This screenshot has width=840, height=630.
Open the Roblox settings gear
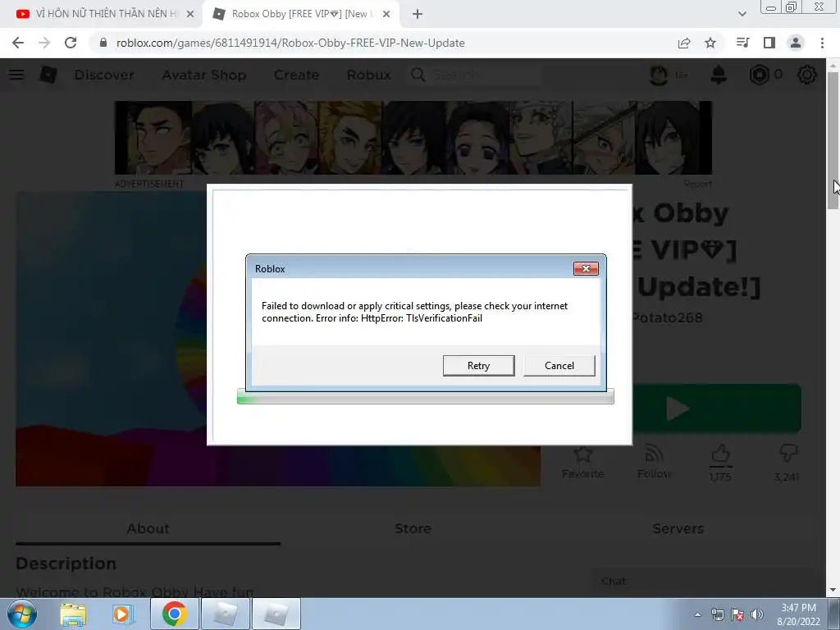(x=807, y=75)
